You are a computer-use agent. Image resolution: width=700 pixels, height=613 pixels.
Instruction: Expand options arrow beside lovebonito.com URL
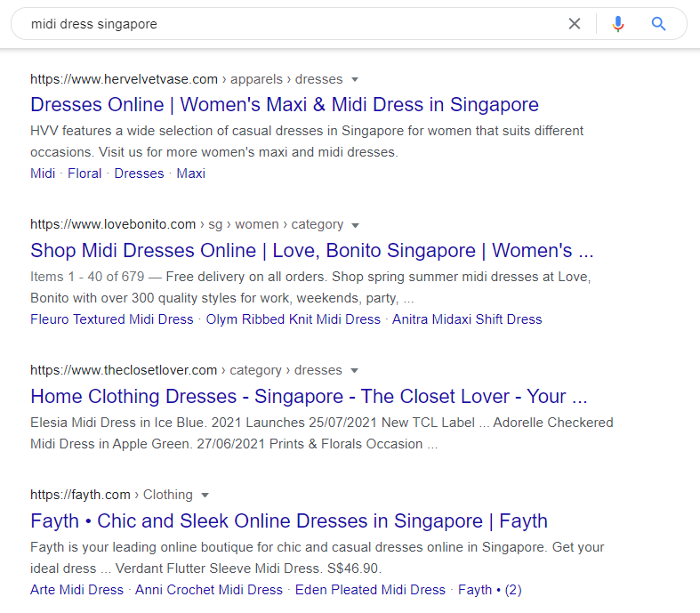point(356,225)
